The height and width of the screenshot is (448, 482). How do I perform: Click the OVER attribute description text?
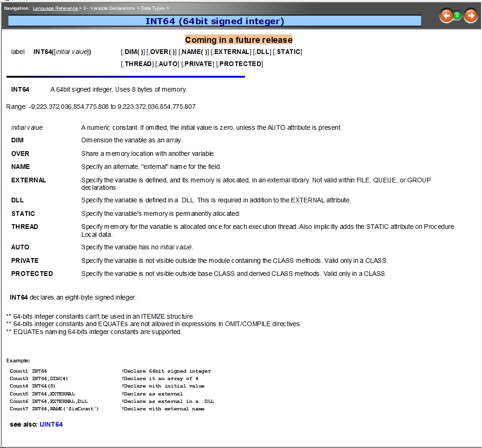(148, 154)
